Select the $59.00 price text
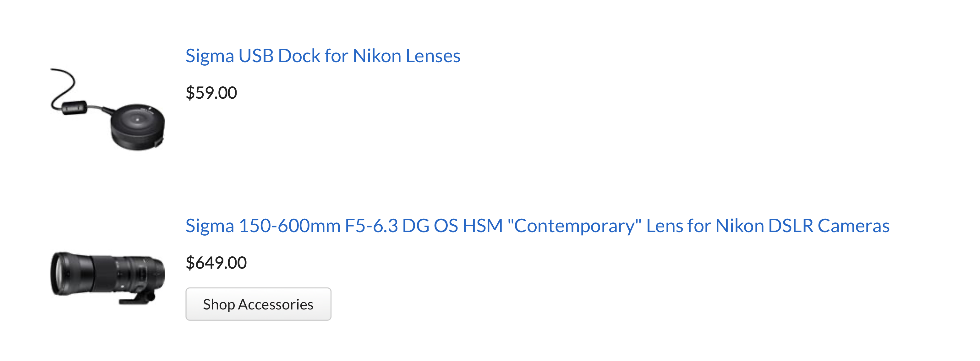 click(x=211, y=93)
